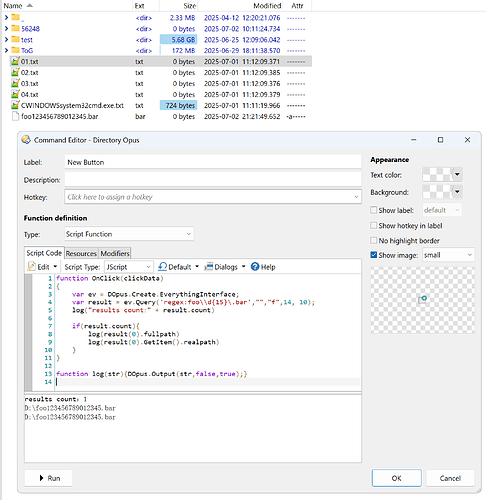Click the Default reset arrow icon
486x500 pixels.
[162, 266]
